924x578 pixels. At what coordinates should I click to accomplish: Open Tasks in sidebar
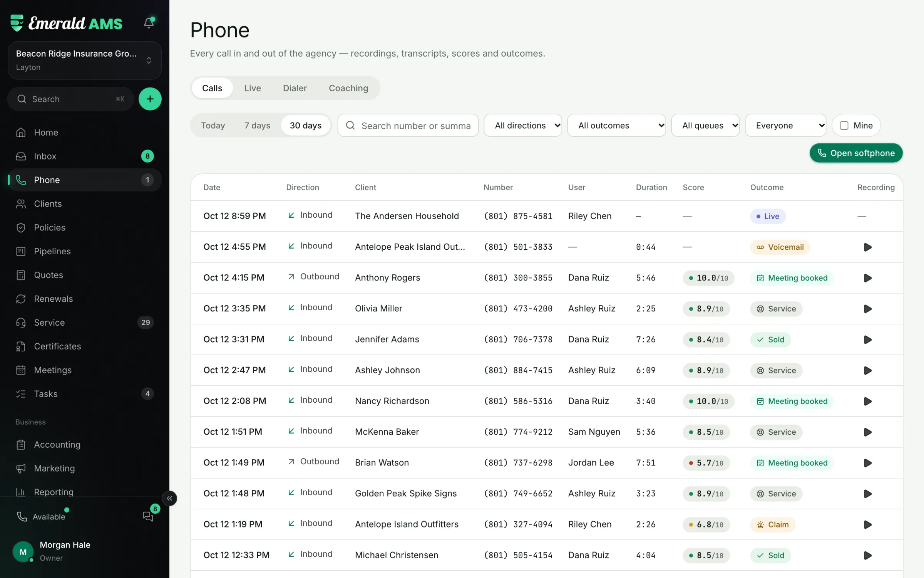point(84,394)
